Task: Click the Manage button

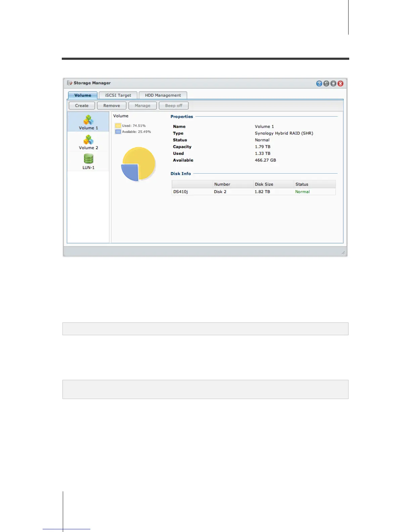Action: point(142,105)
